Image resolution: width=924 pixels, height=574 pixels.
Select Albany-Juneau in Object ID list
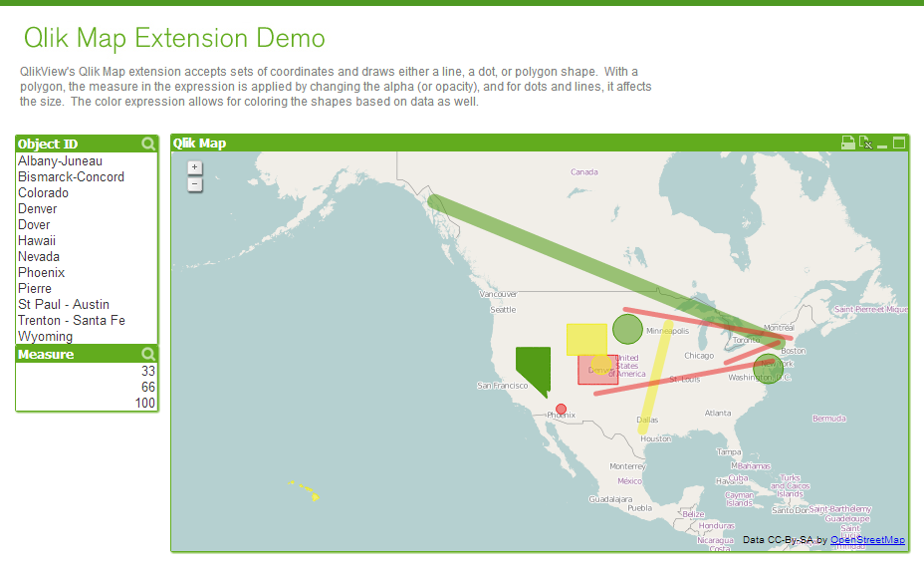tap(87, 161)
